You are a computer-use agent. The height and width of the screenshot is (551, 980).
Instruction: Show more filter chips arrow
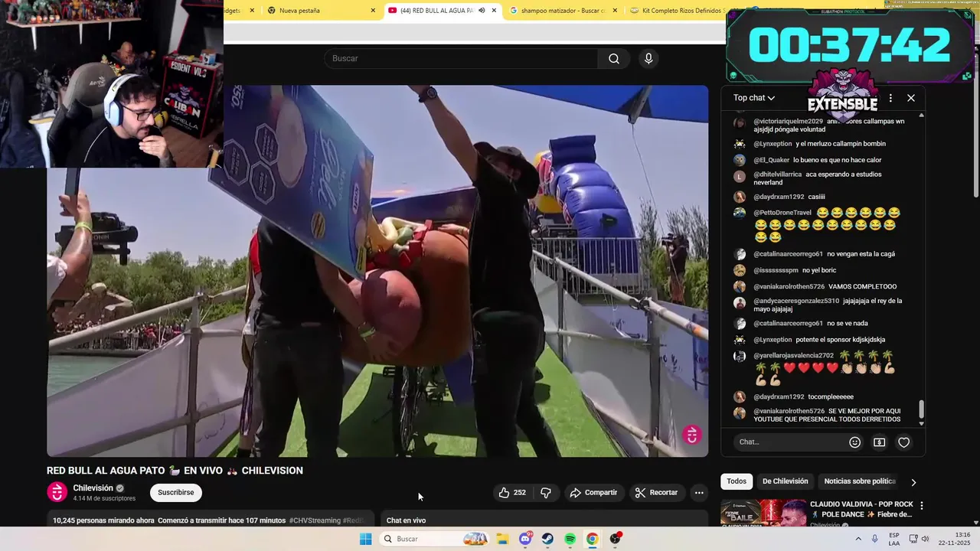913,482
